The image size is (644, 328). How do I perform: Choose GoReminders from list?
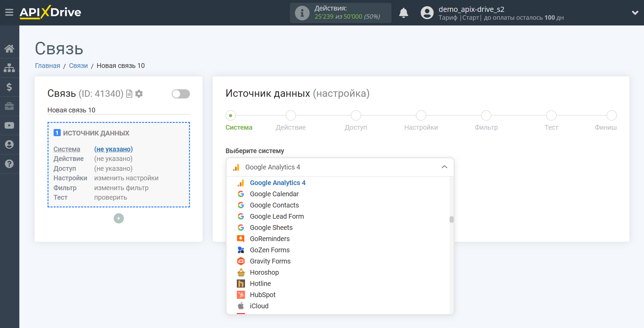pos(338,239)
